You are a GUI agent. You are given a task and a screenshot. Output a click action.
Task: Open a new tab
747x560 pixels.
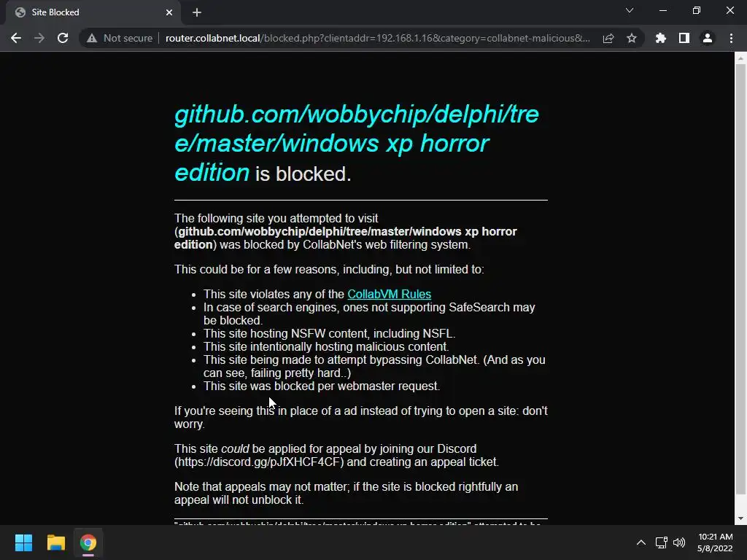197,12
